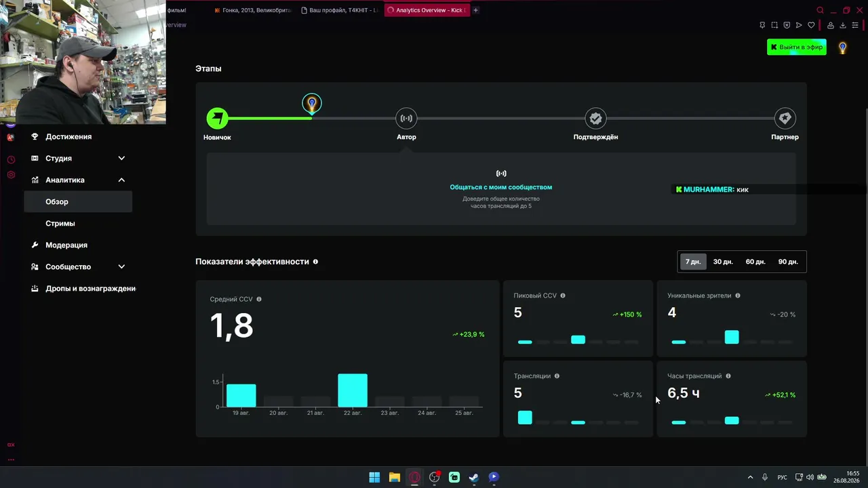This screenshot has width=868, height=488.
Task: Click the Выйти в эфир button
Action: pos(796,47)
